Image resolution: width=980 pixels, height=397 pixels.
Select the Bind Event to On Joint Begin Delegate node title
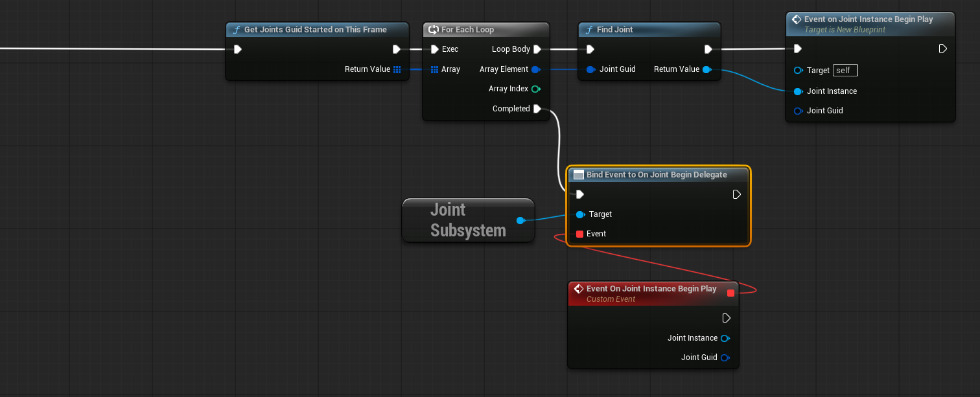pyautogui.click(x=656, y=175)
